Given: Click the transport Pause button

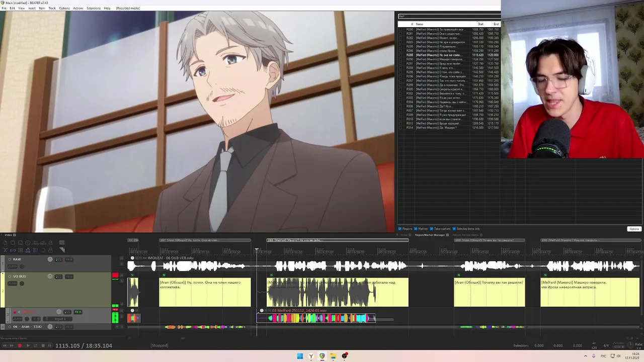Looking at the screenshot, I should click(49, 345).
